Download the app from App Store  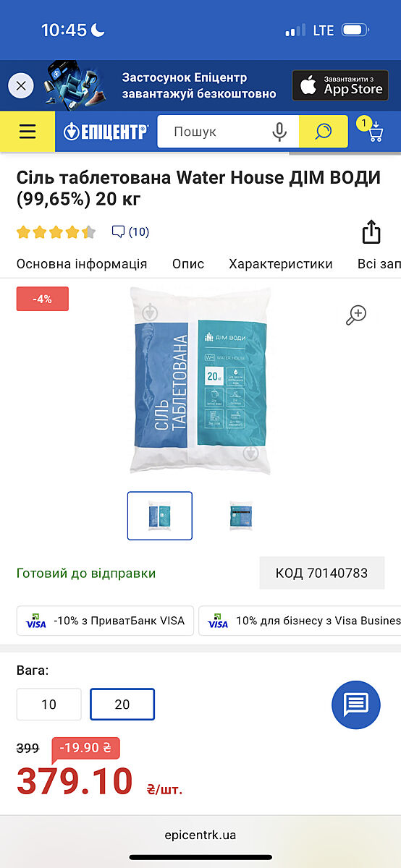tap(340, 85)
